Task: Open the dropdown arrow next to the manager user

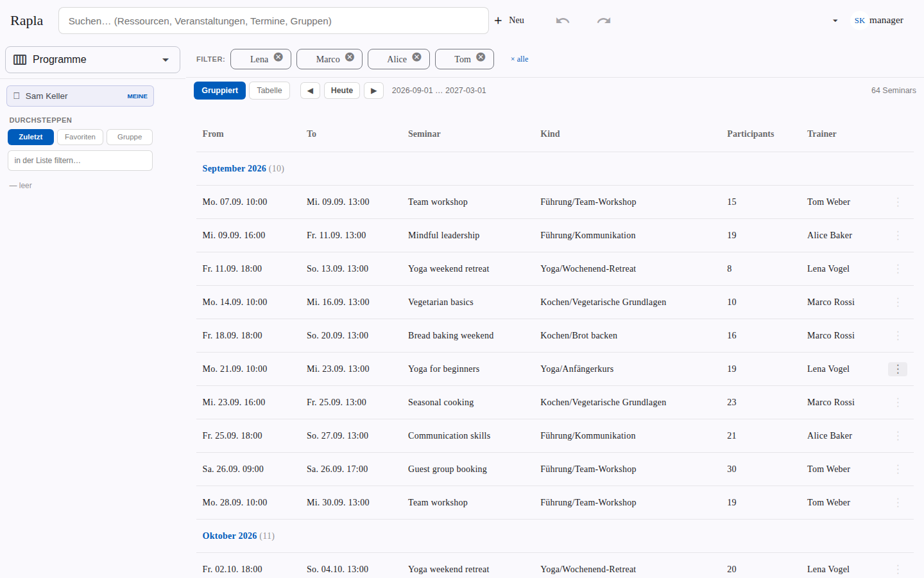Action: coord(835,21)
